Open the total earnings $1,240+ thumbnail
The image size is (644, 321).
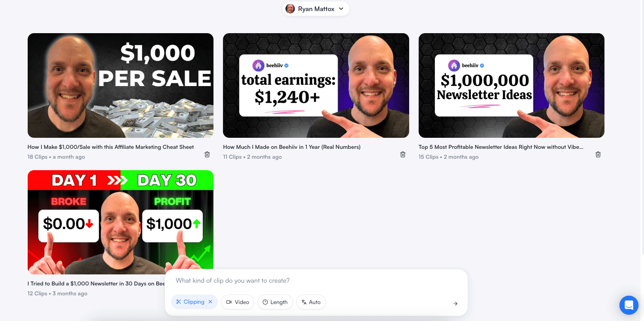point(316,85)
